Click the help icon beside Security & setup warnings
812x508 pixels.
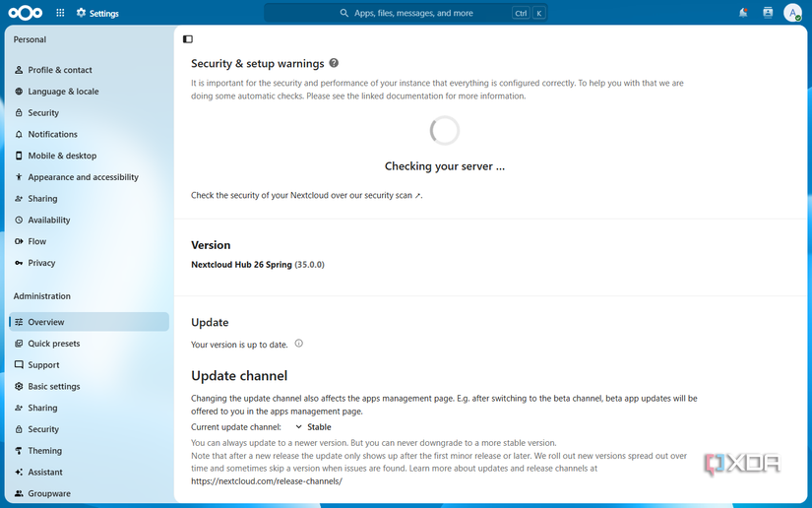click(334, 63)
